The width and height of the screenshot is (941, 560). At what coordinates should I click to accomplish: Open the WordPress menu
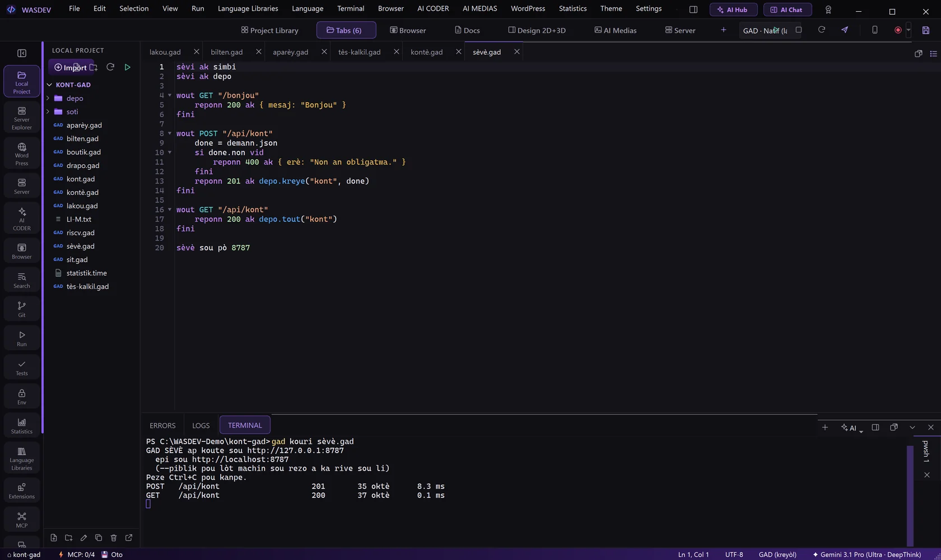tap(528, 8)
